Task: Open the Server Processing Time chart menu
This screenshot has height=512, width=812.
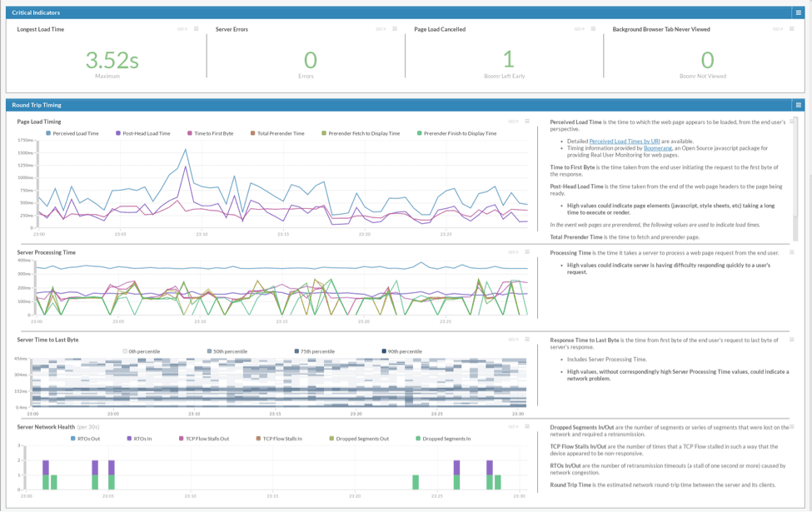Action: coord(527,251)
